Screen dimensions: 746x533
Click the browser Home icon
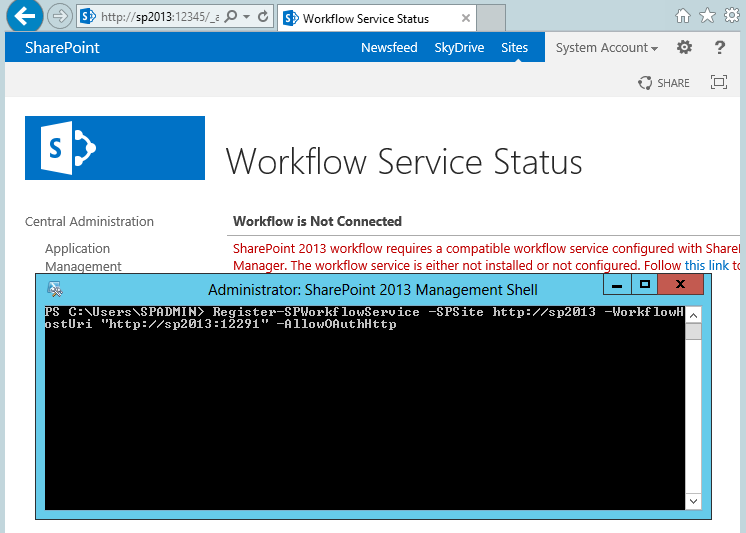coord(683,16)
